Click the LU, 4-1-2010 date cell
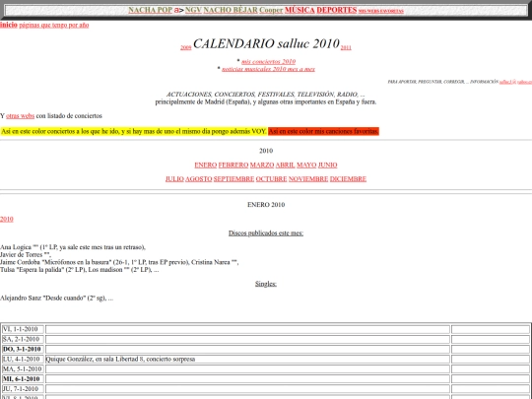The height and width of the screenshot is (399, 532). pyautogui.click(x=23, y=359)
